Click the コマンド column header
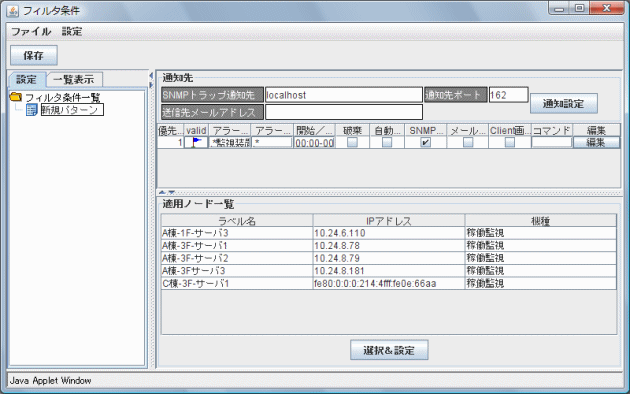The height and width of the screenshot is (394, 630). (x=552, y=131)
